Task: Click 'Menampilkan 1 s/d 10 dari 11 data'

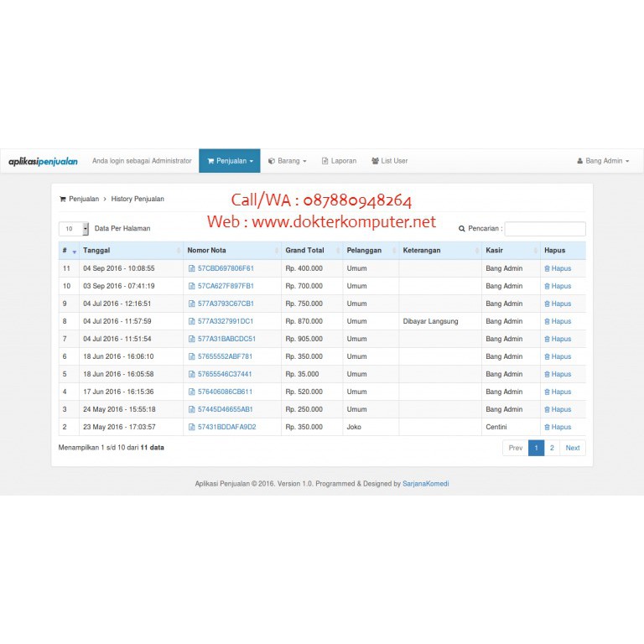Action: (112, 448)
